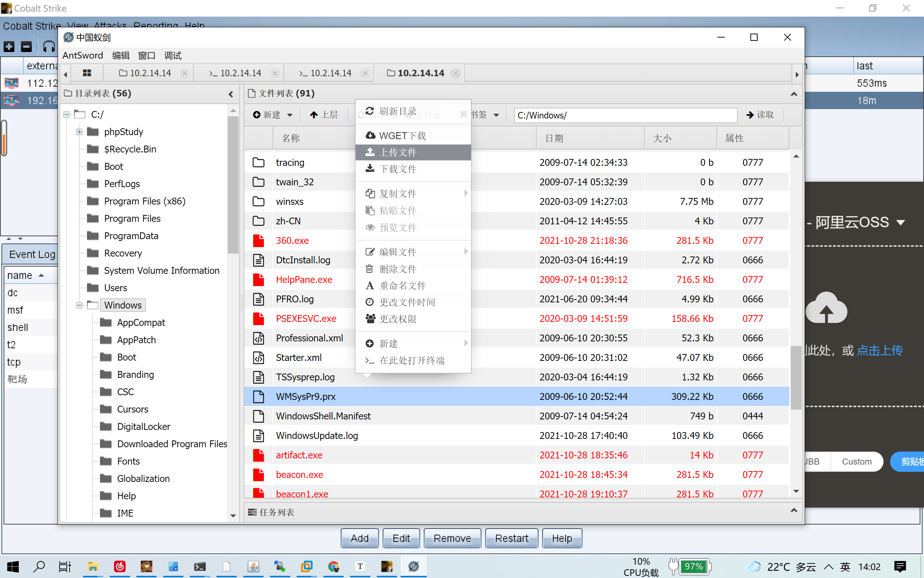This screenshot has height=578, width=924.
Task: Expand the phpStudy folder node
Action: coord(79,132)
